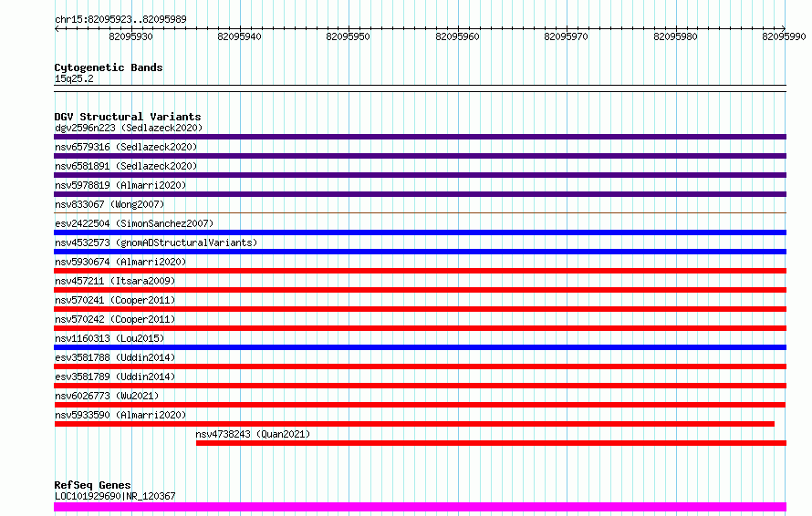The height and width of the screenshot is (516, 812).
Task: Click the dgv2596n223 (Sedlazeck2020) variant label
Action: pos(129,128)
